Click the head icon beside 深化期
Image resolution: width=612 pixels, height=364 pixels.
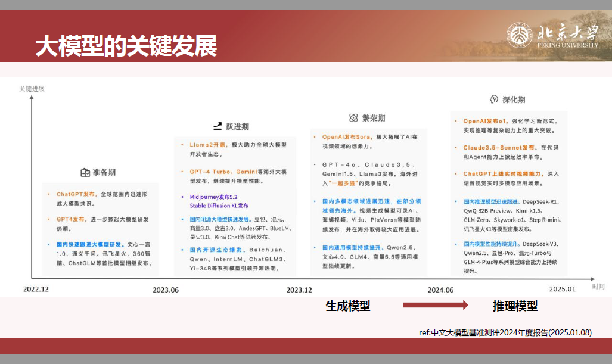pyautogui.click(x=494, y=99)
